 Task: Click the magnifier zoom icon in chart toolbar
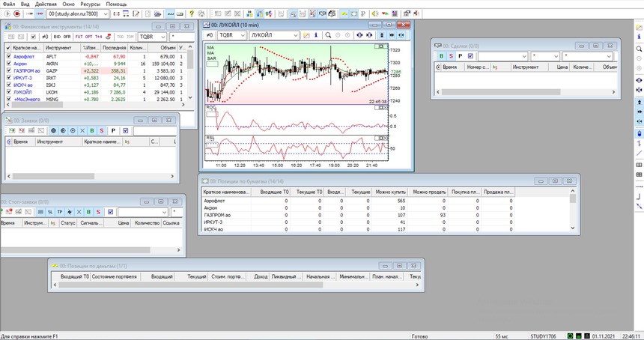[x=328, y=35]
